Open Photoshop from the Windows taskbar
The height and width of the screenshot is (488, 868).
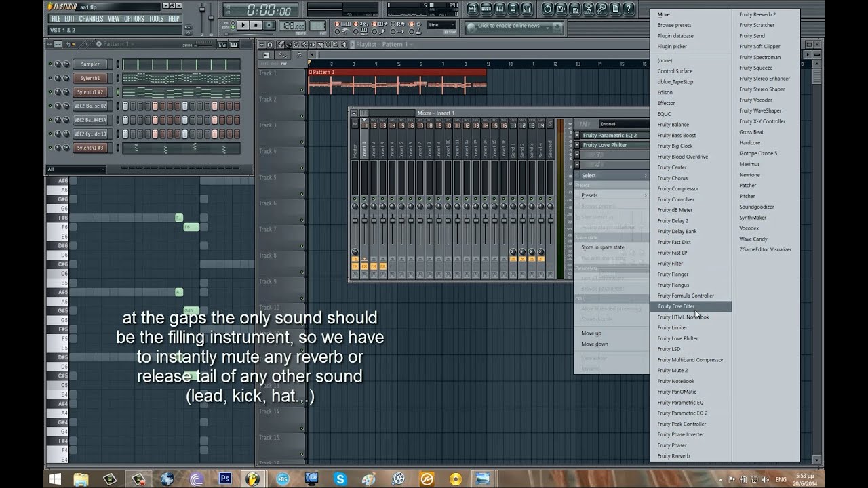click(x=225, y=479)
